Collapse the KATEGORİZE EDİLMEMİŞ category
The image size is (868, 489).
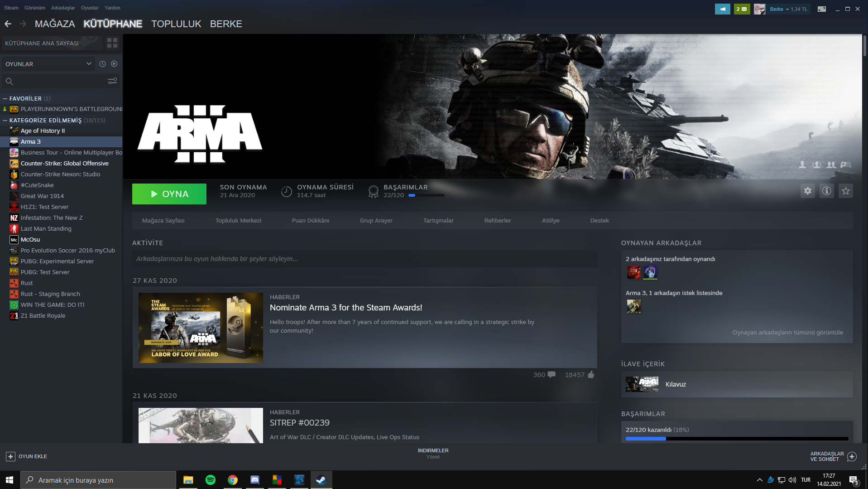pyautogui.click(x=5, y=120)
